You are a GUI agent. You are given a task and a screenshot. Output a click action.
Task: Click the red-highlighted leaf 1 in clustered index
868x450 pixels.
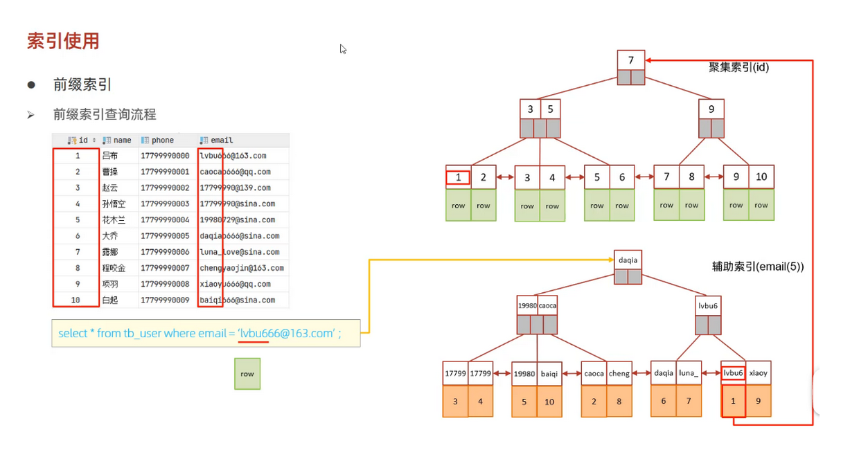(x=458, y=177)
